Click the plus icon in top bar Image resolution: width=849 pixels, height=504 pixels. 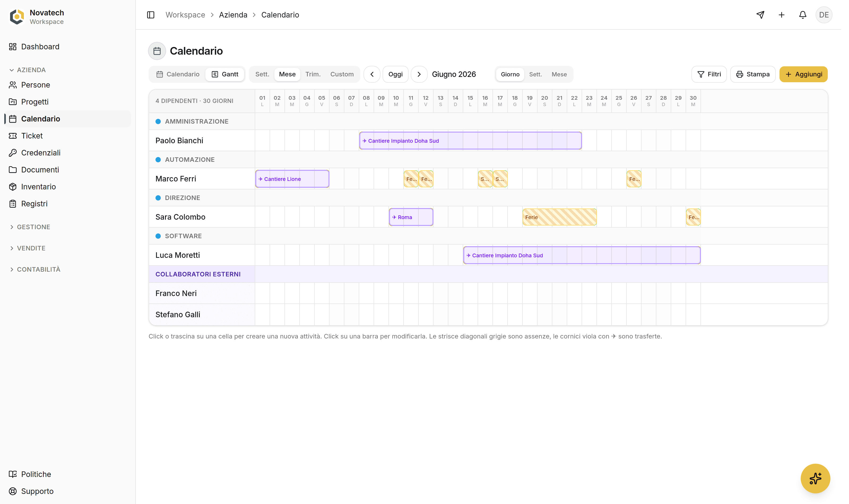point(781,15)
